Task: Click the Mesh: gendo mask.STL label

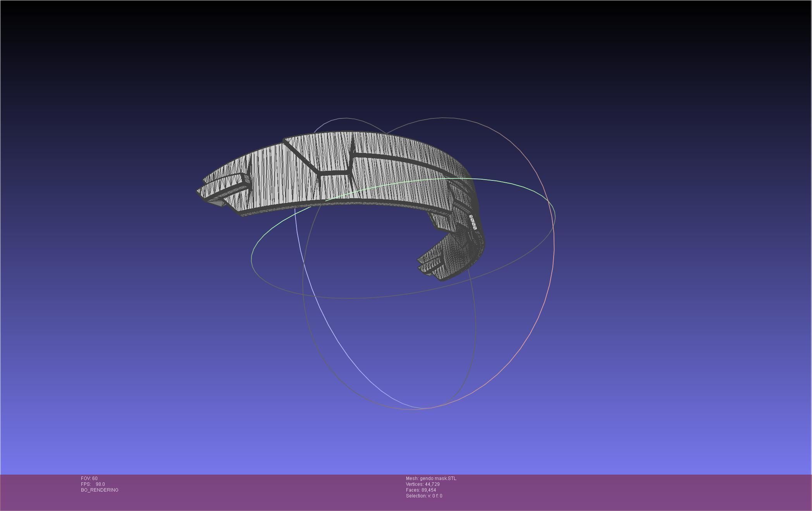Action: coord(431,478)
